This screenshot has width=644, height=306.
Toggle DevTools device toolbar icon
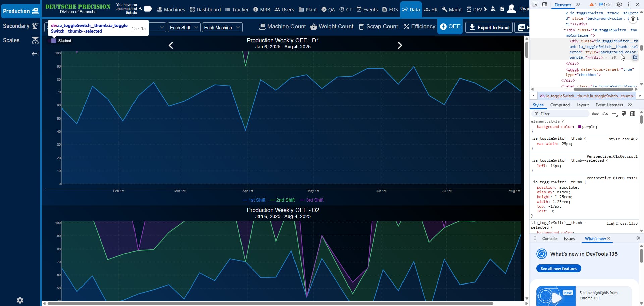(544, 5)
